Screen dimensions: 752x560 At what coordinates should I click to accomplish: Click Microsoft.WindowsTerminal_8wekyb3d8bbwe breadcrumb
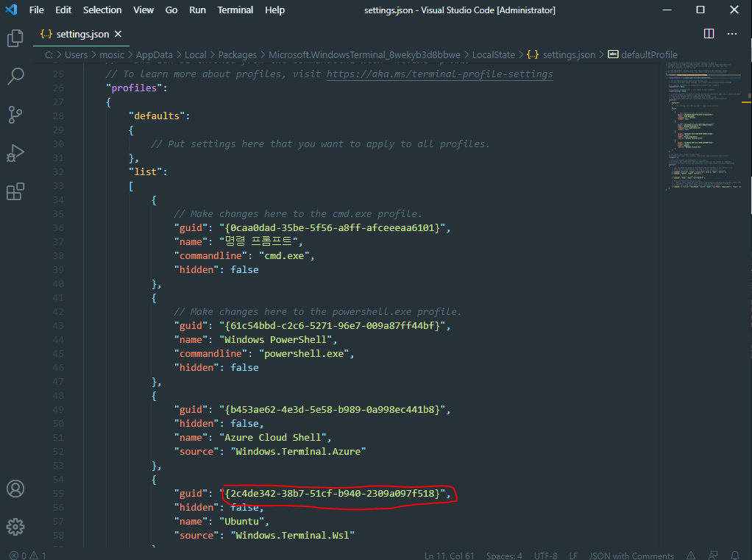coord(364,55)
